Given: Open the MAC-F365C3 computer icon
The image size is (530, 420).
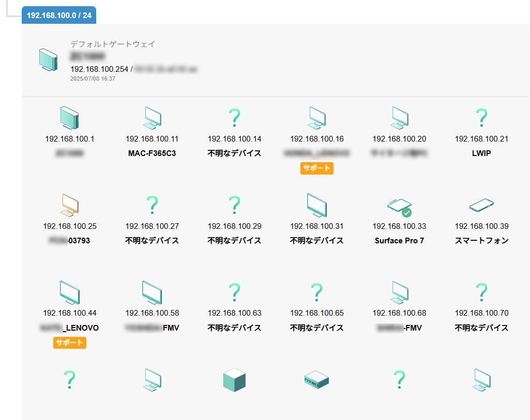Looking at the screenshot, I should coord(152,118).
